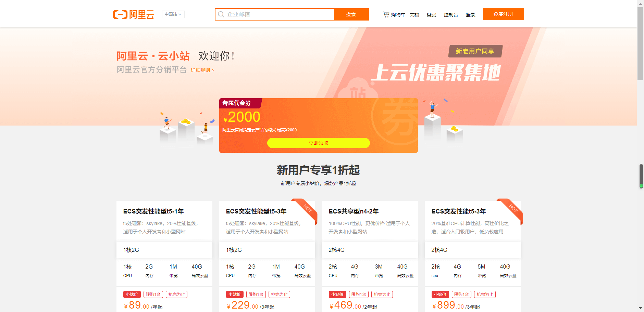Viewport: 644px width, 312px height.
Task: Open the 购物车 link
Action: (x=398, y=15)
